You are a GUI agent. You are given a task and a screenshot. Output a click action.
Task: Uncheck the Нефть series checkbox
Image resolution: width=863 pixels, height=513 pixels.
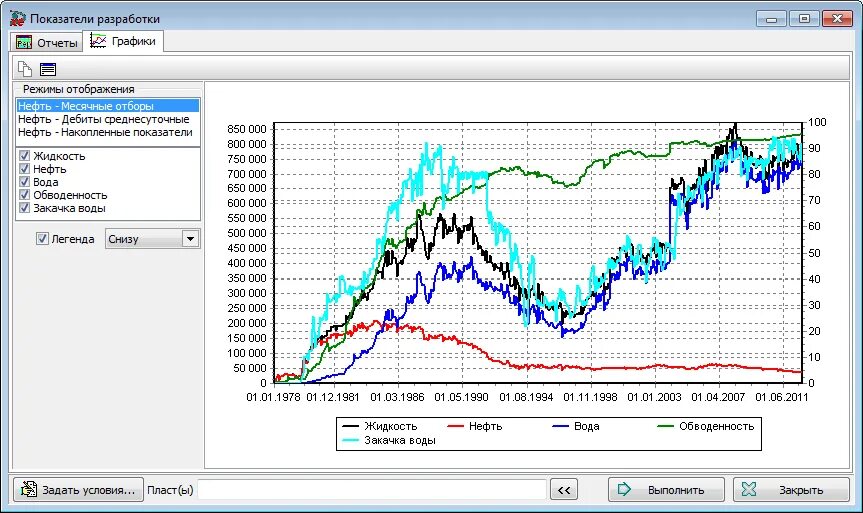point(24,169)
